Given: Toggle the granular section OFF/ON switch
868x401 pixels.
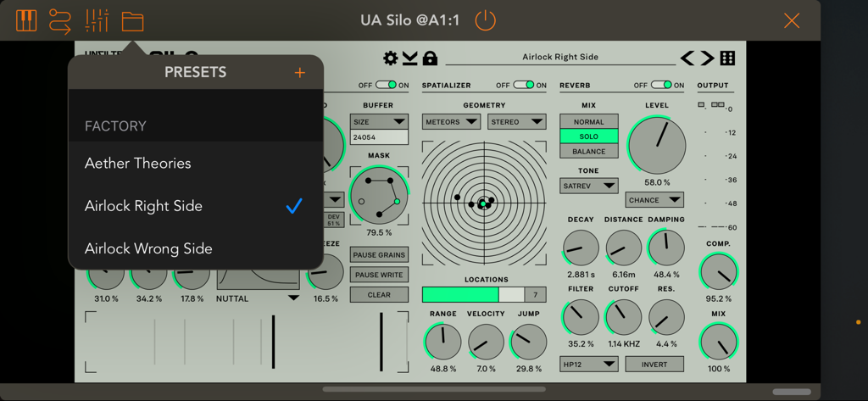Looking at the screenshot, I should 386,86.
